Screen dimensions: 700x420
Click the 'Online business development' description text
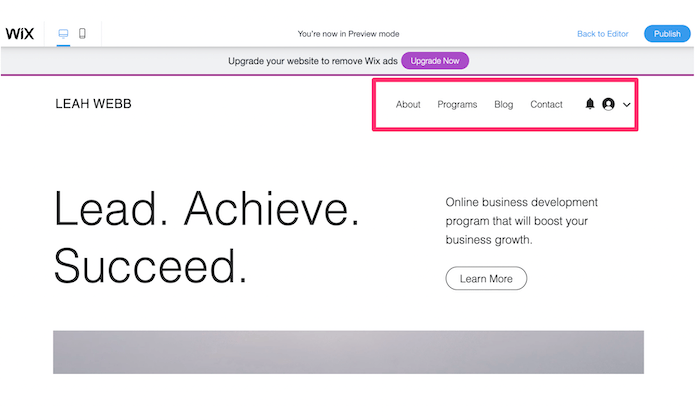(521, 221)
